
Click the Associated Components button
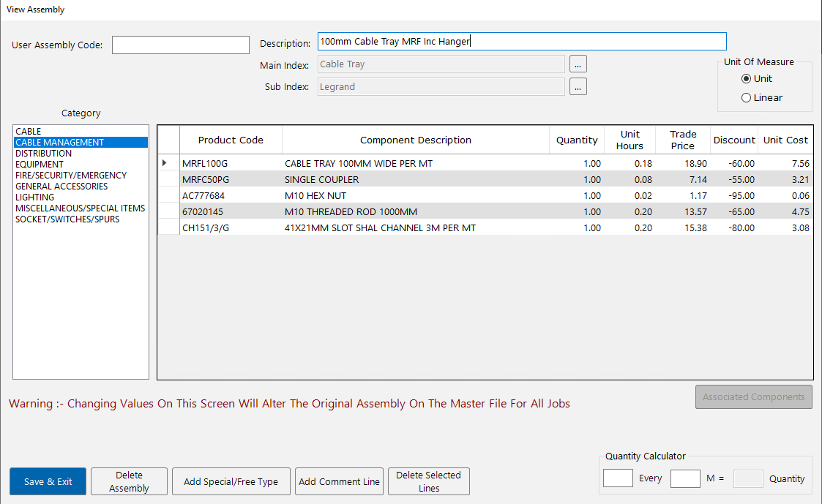(753, 396)
